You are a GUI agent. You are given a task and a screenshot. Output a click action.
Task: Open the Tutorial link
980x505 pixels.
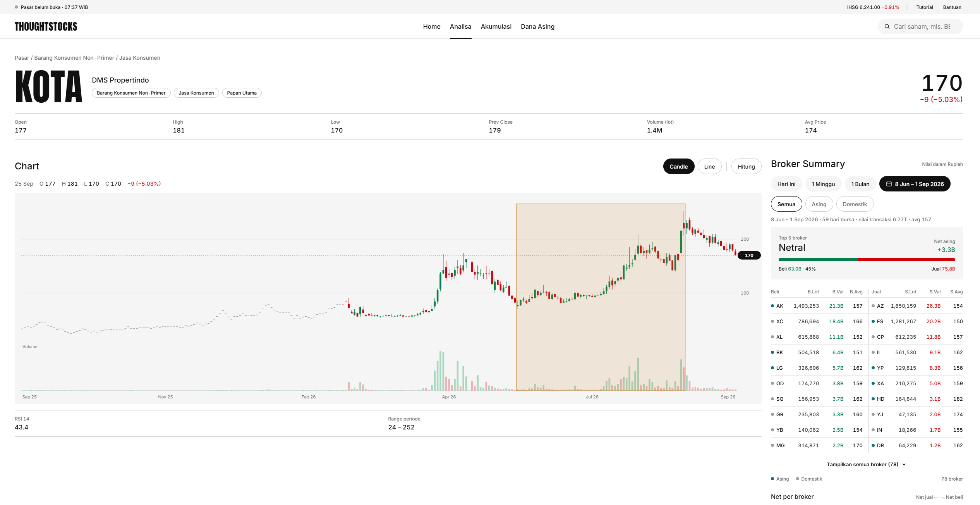pyautogui.click(x=925, y=7)
